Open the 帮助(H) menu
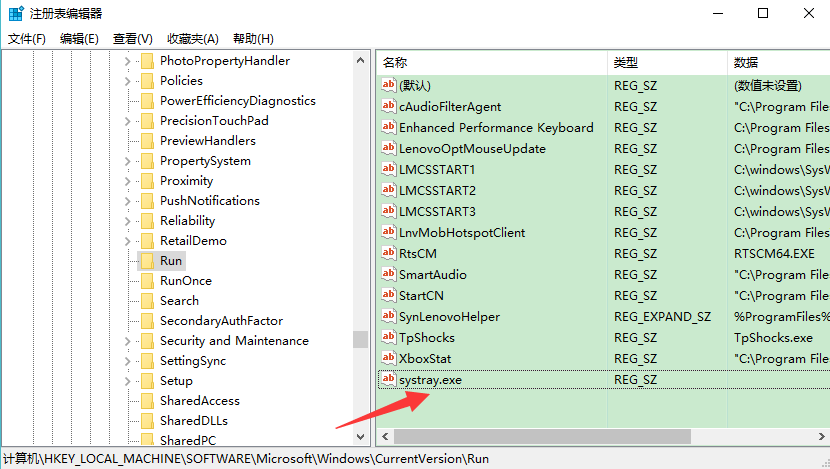This screenshot has height=469, width=830. pyautogui.click(x=254, y=39)
